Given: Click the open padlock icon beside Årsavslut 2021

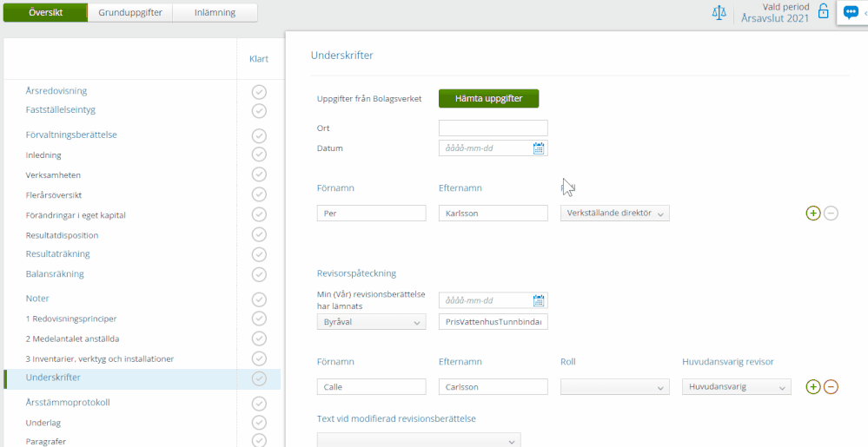Looking at the screenshot, I should (823, 12).
